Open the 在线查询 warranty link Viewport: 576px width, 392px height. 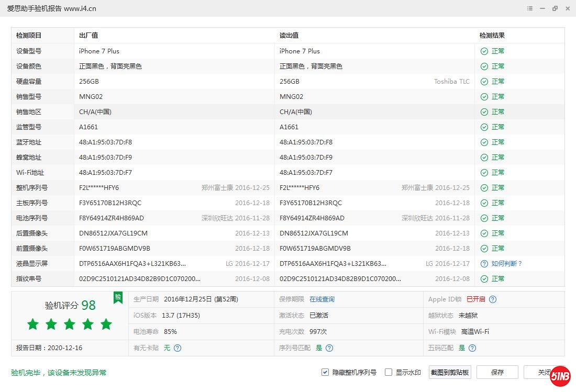tap(322, 299)
